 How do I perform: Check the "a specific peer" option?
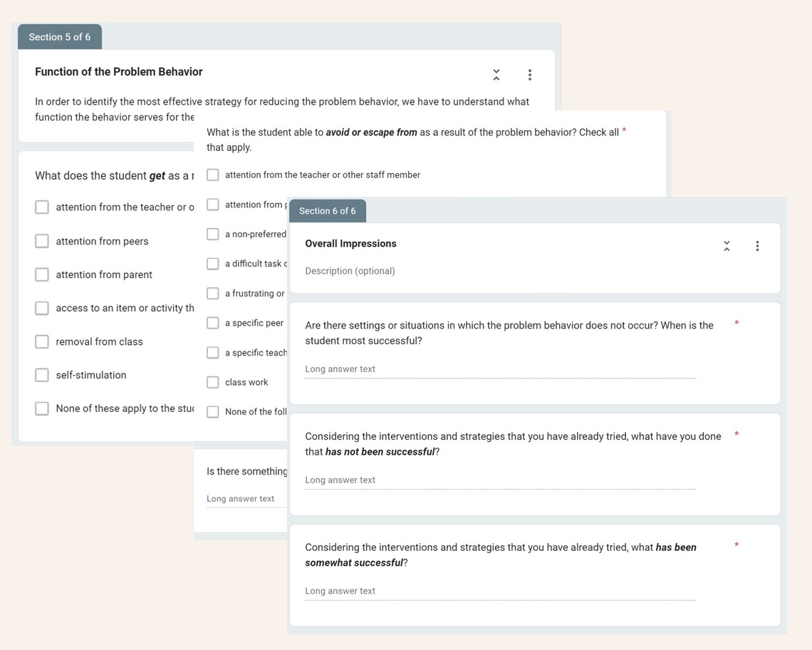point(212,323)
